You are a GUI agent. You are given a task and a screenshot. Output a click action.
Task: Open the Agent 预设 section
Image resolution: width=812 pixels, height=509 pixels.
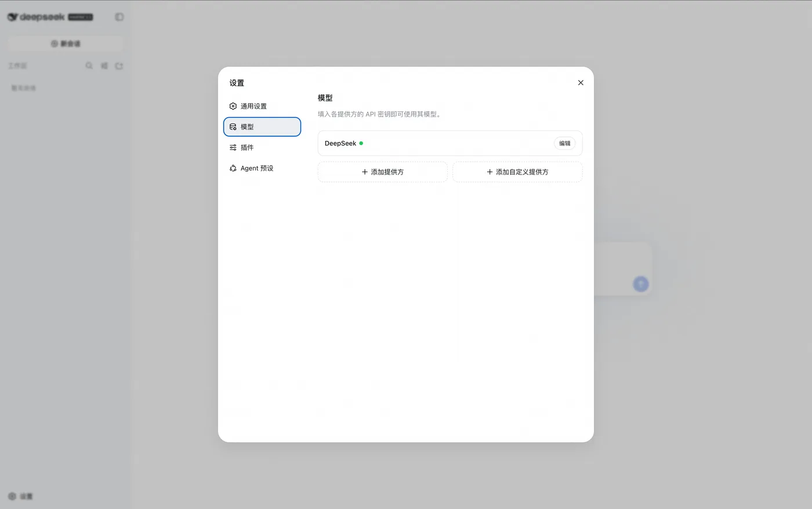click(262, 168)
